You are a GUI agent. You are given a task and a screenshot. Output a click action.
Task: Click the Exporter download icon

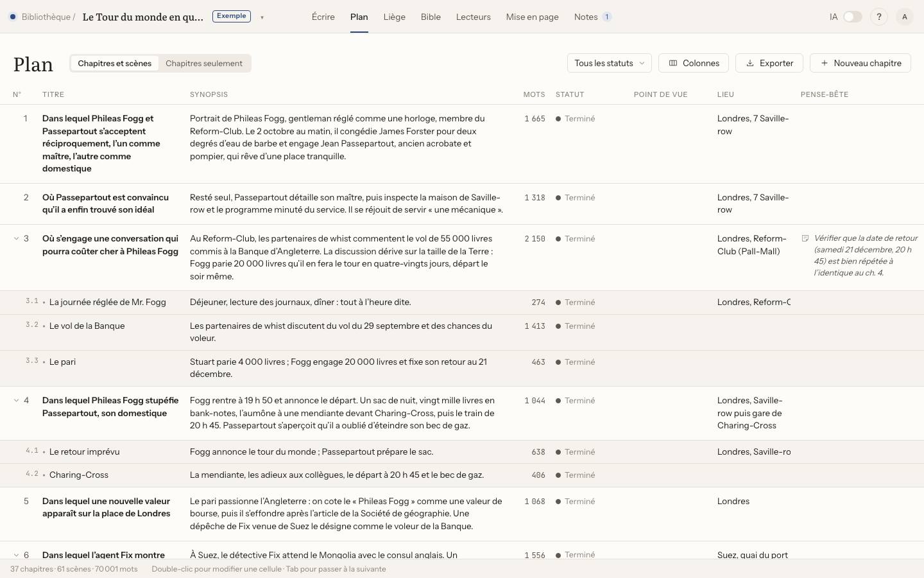[x=749, y=63]
